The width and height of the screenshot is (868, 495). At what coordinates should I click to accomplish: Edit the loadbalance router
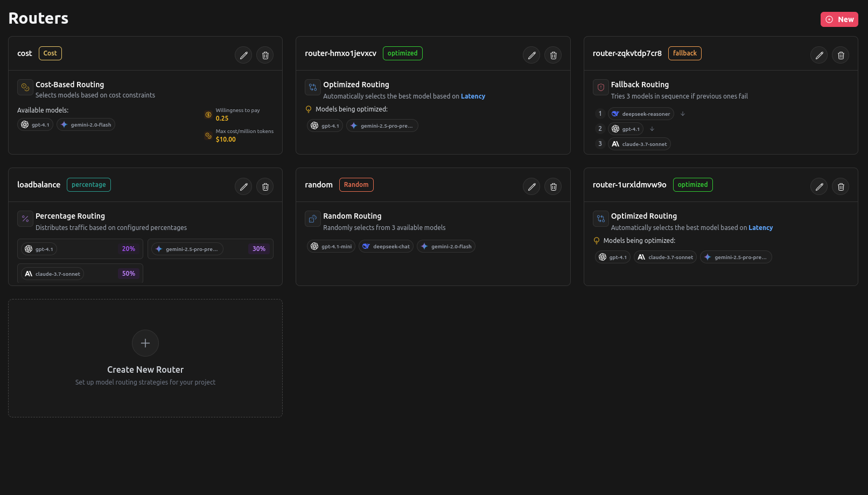(243, 186)
